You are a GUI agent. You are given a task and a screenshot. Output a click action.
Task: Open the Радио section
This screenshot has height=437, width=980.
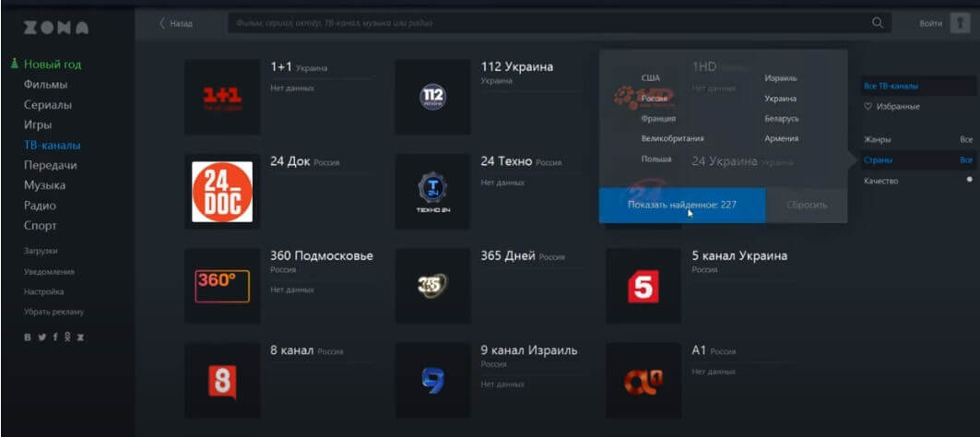point(40,206)
